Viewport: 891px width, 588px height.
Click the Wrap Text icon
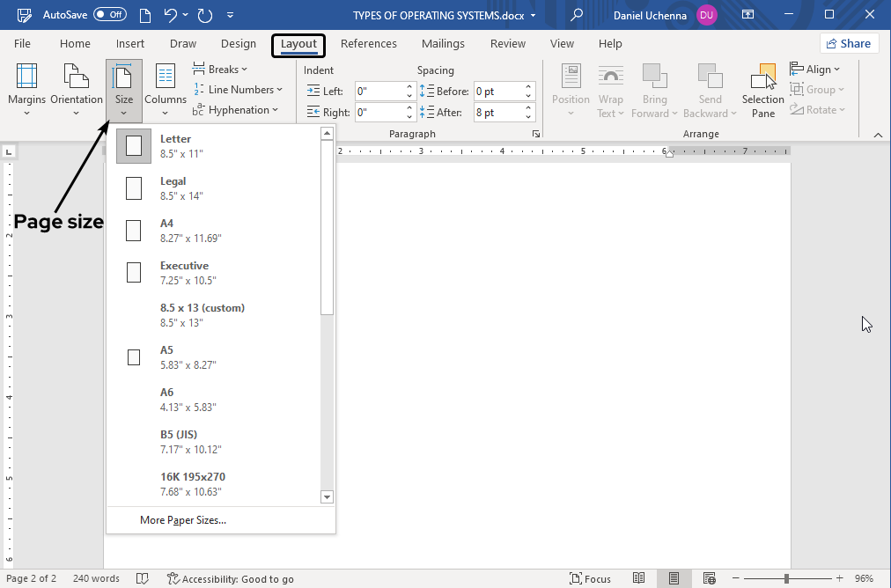(x=611, y=84)
